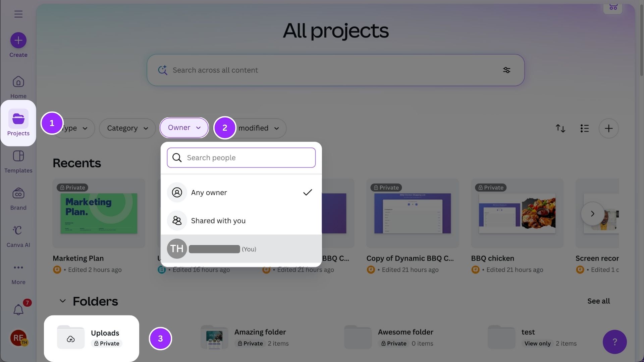Click the search filters icon

(x=506, y=70)
